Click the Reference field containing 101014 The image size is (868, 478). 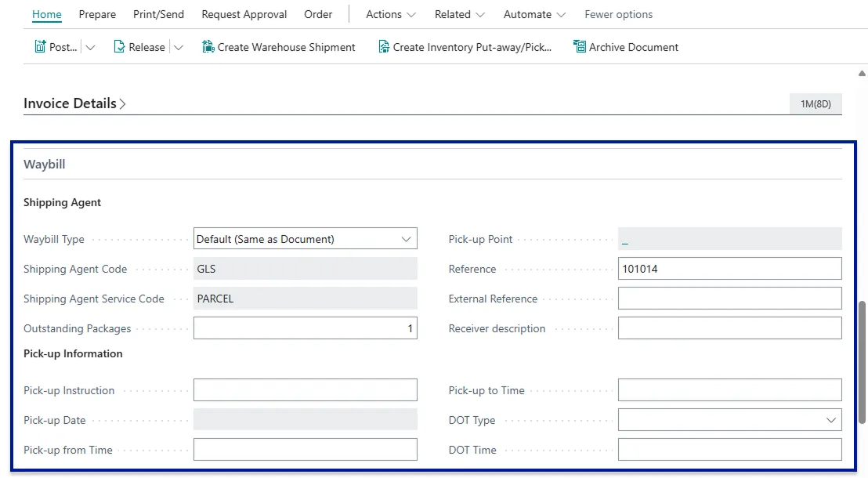pyautogui.click(x=729, y=269)
